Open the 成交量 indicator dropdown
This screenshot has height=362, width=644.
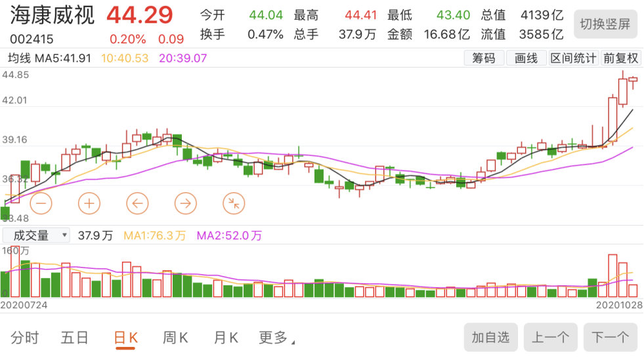pos(36,235)
